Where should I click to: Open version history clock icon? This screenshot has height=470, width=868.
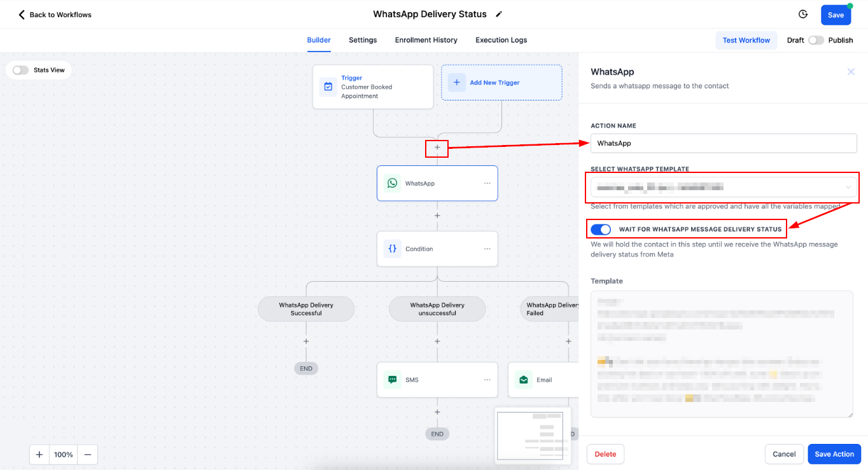pyautogui.click(x=803, y=15)
